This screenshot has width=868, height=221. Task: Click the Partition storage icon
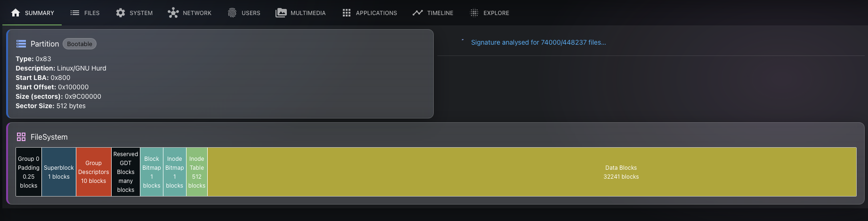pos(21,44)
